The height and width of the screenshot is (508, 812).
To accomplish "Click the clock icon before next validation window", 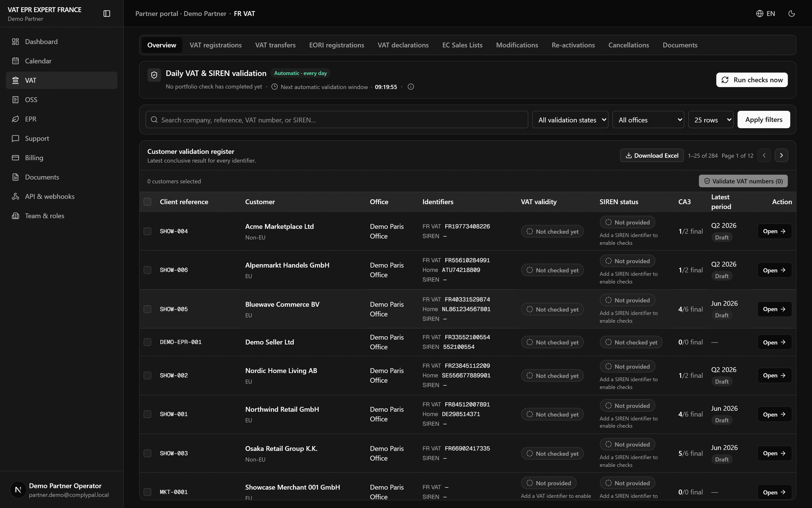I will 275,87.
